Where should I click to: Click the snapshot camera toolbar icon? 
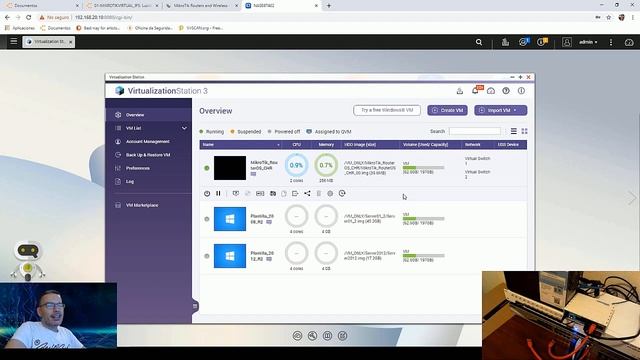(x=273, y=193)
